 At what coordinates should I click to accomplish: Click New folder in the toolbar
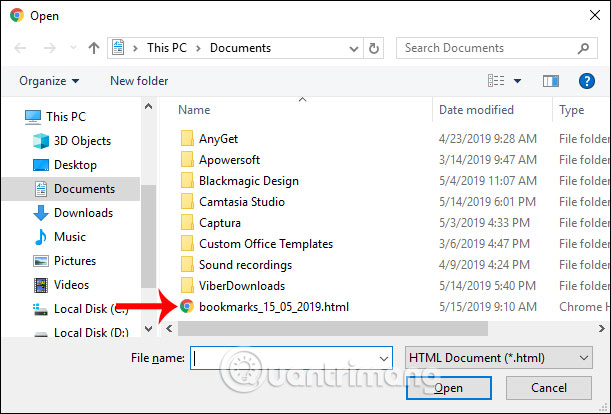pyautogui.click(x=138, y=81)
